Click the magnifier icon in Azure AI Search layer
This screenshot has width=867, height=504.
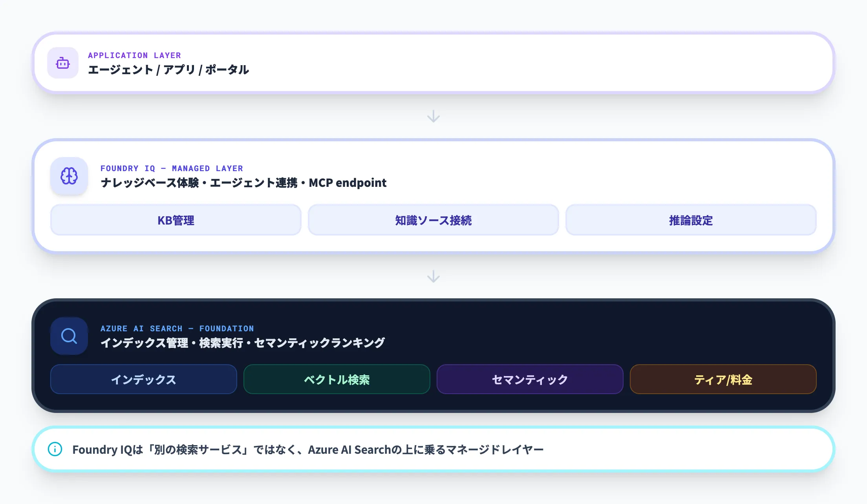pyautogui.click(x=69, y=336)
